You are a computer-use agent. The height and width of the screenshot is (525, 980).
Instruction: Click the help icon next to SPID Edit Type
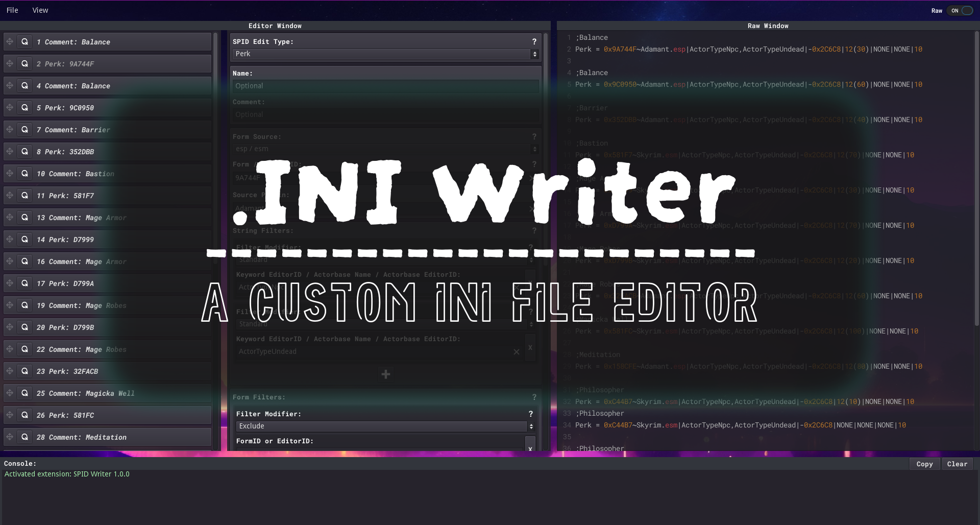pyautogui.click(x=534, y=41)
